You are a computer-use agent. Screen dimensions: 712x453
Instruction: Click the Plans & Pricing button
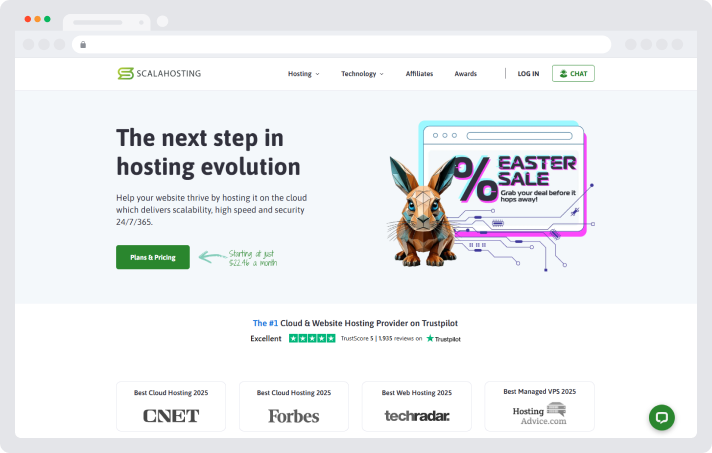[153, 257]
